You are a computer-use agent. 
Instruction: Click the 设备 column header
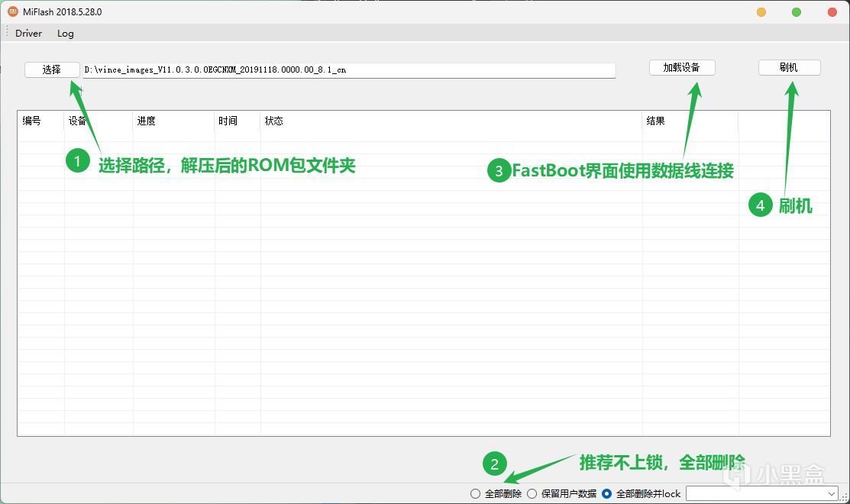(77, 121)
